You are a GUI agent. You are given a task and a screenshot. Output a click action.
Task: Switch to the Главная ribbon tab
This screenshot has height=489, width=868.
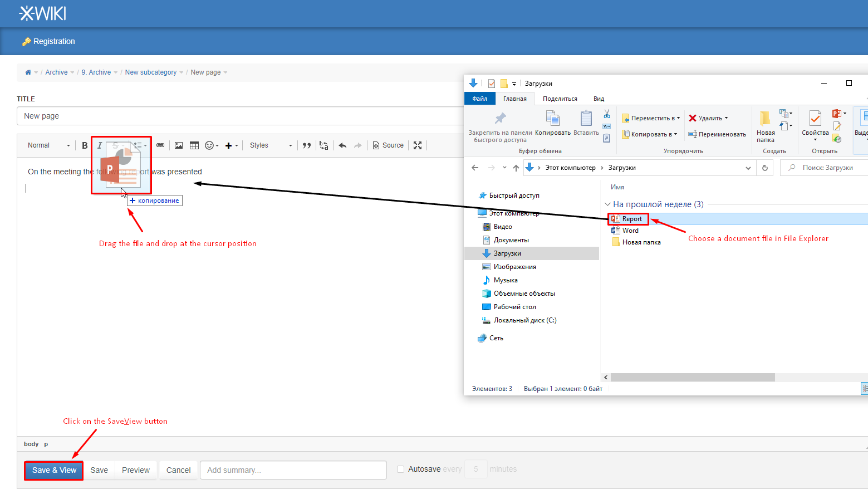[515, 99]
